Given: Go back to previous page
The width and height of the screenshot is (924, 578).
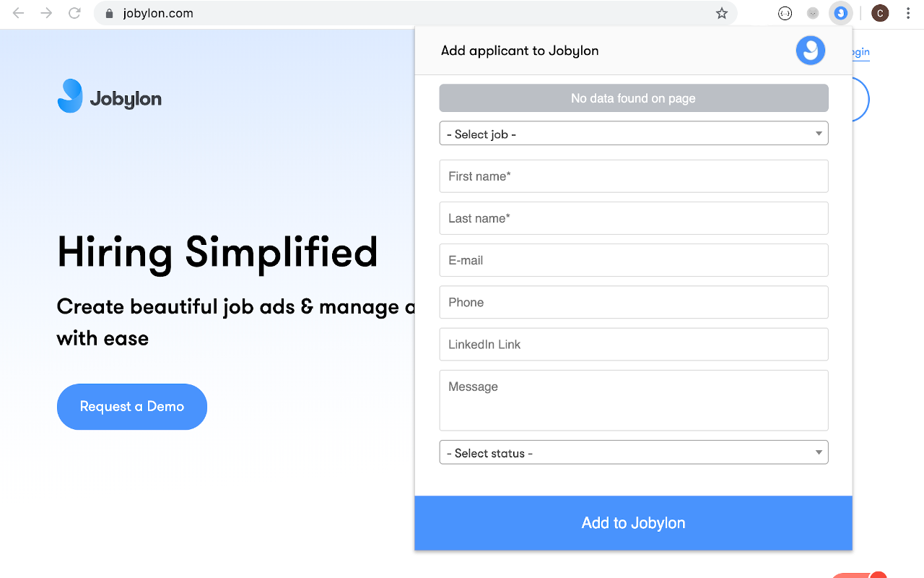Looking at the screenshot, I should [x=19, y=13].
